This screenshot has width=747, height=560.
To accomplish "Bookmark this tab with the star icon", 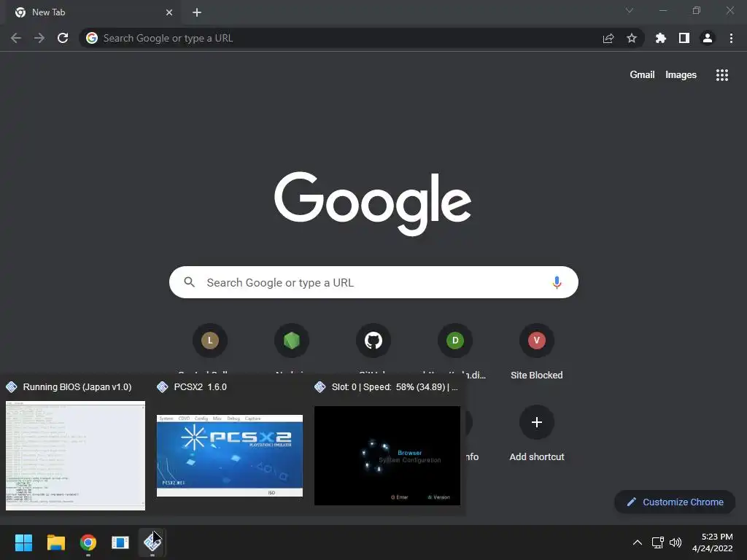I will coord(632,38).
